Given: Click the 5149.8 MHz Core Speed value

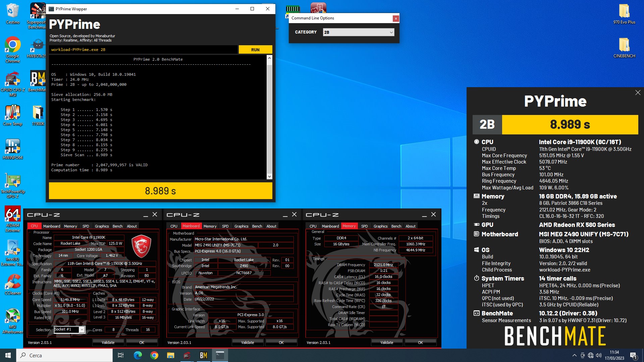Looking at the screenshot, I should click(70, 300).
